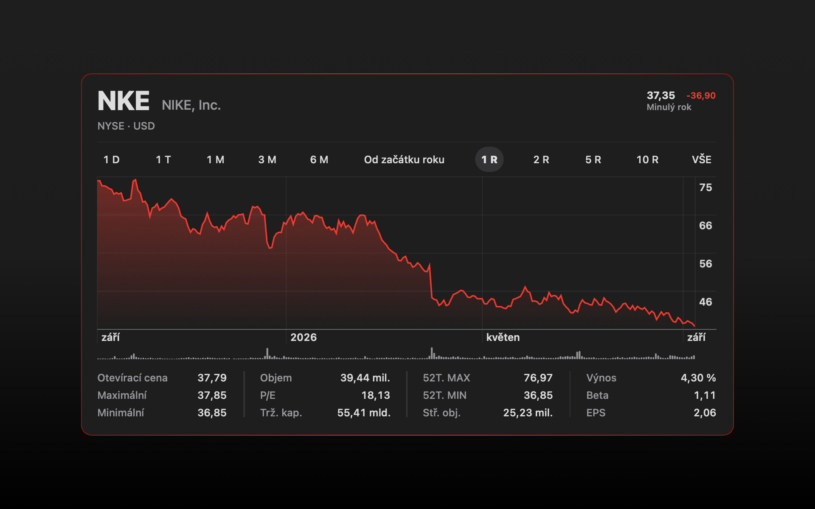The height and width of the screenshot is (509, 815).
Task: Click the price change -36,90
Action: (x=701, y=96)
